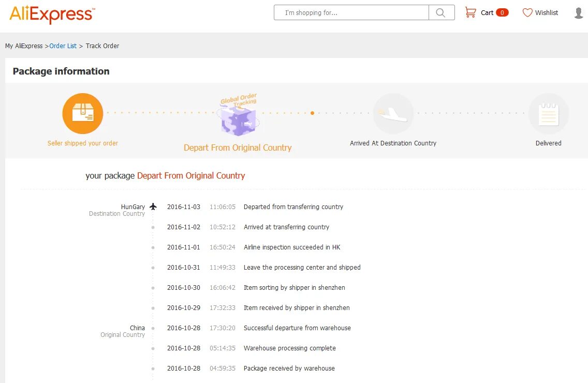Click the Arrived At Destination Country label

[x=393, y=143]
